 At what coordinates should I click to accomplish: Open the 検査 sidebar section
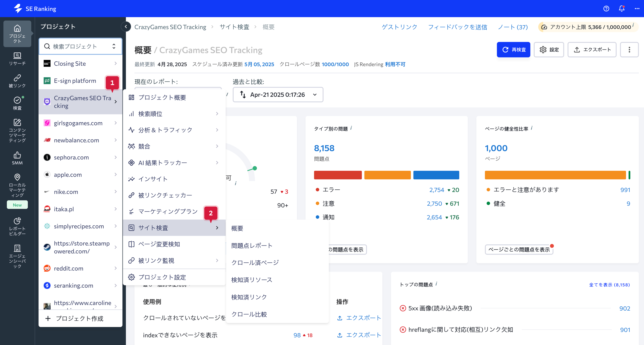[x=17, y=103]
